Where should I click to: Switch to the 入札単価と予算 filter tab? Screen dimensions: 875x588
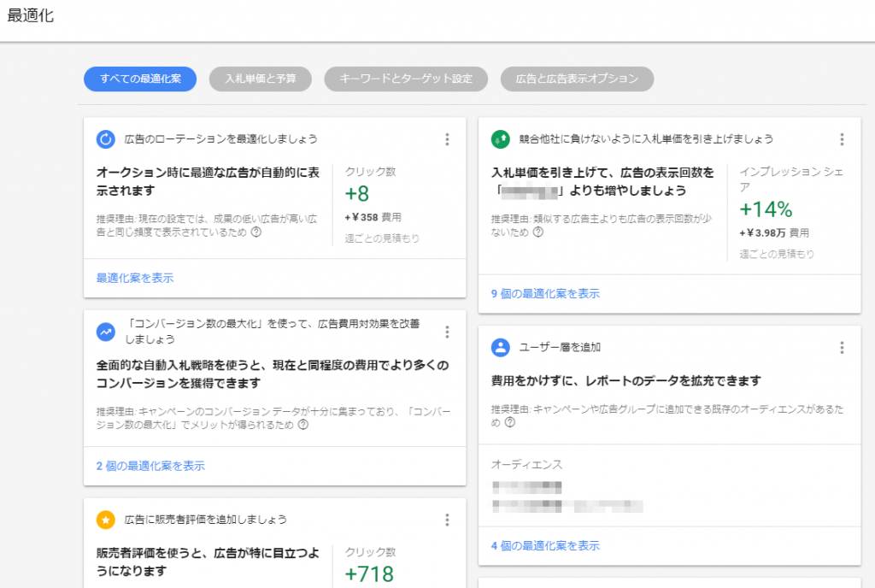coord(260,79)
